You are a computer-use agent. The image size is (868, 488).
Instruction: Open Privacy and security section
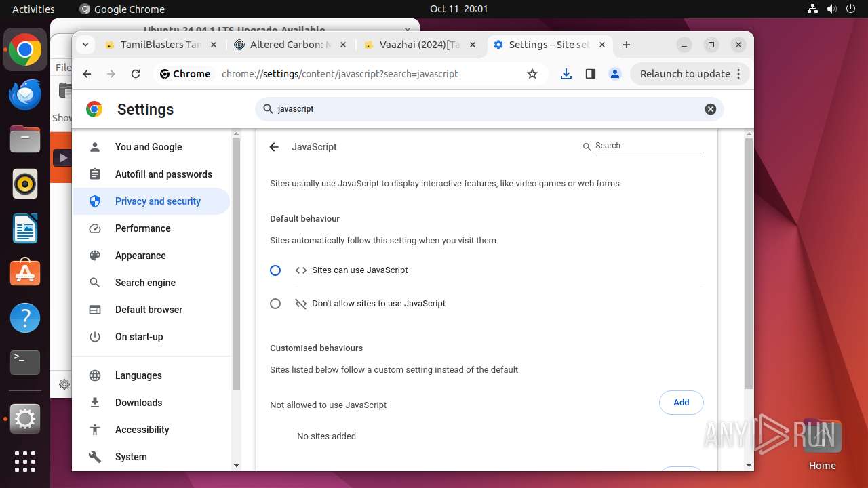pyautogui.click(x=151, y=201)
